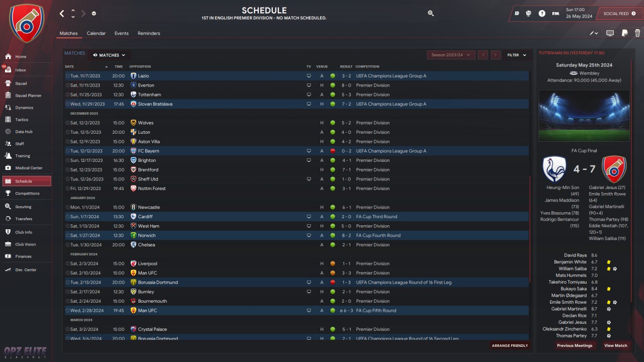Viewport: 644px width, 362px height.
Task: Open the Data Hub
Action: pos(26,132)
